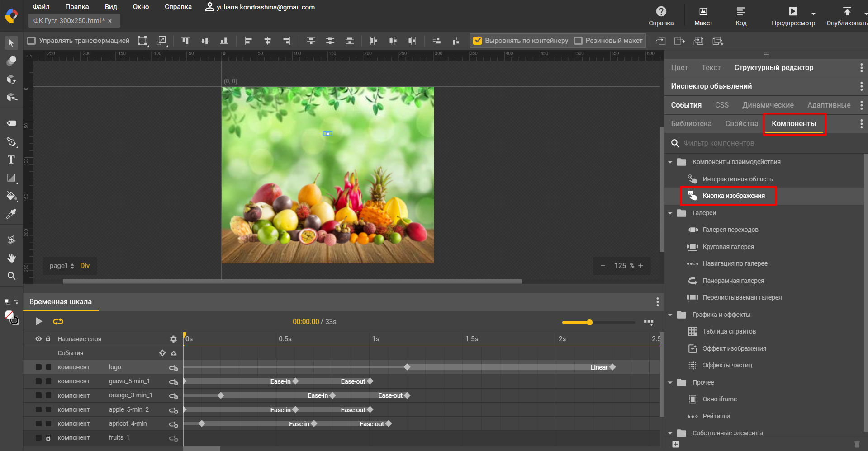Toggle visibility of logo layer
The image size is (868, 451).
38,367
